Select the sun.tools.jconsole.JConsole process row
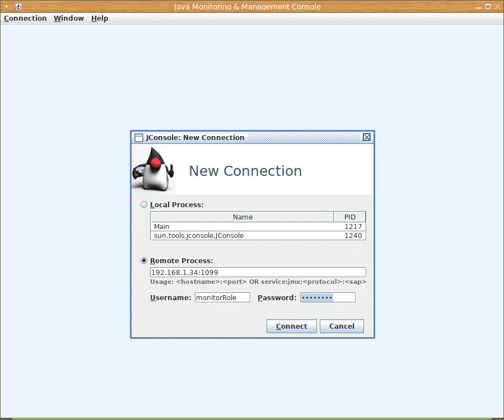This screenshot has height=420, width=504. tap(258, 236)
